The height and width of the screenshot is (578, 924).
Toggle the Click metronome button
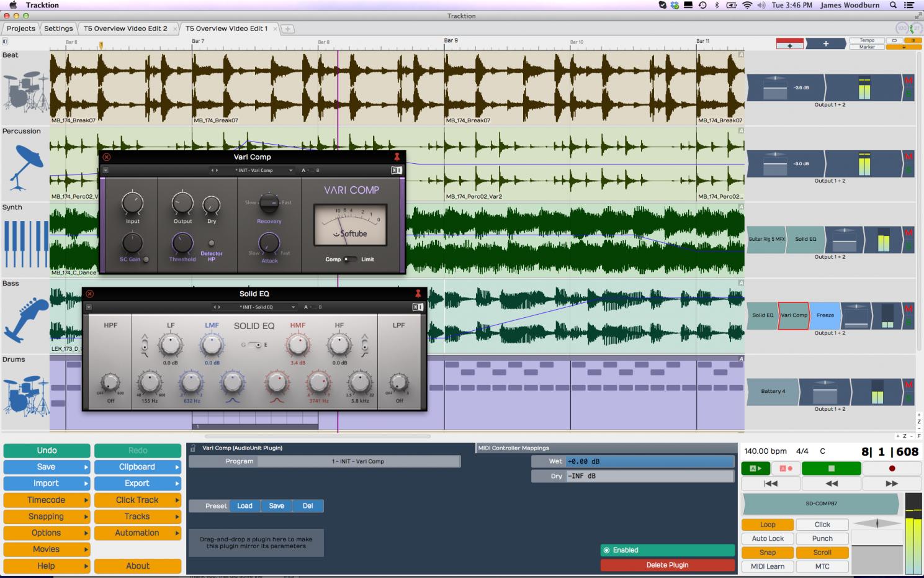click(822, 525)
